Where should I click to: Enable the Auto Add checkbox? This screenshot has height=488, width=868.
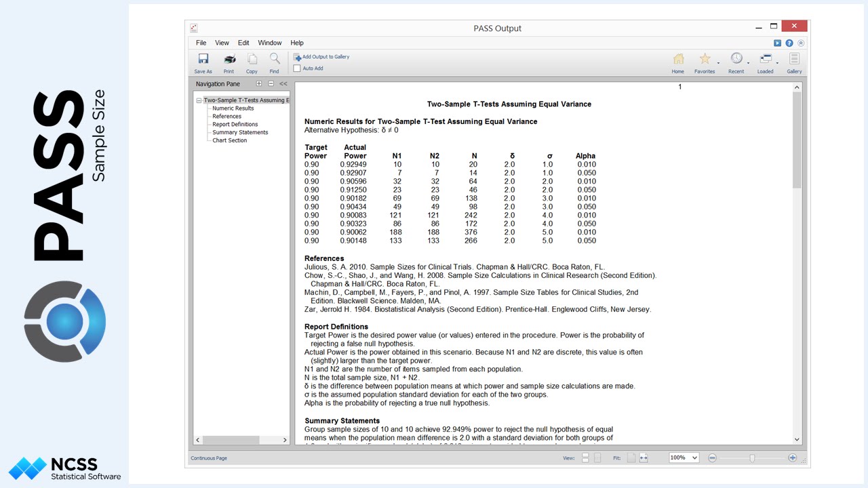pyautogui.click(x=297, y=68)
